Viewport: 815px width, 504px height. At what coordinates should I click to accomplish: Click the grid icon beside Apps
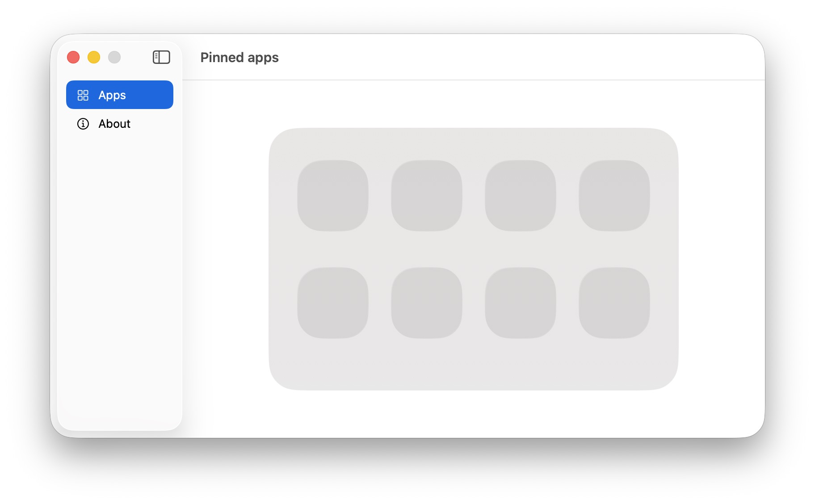83,95
